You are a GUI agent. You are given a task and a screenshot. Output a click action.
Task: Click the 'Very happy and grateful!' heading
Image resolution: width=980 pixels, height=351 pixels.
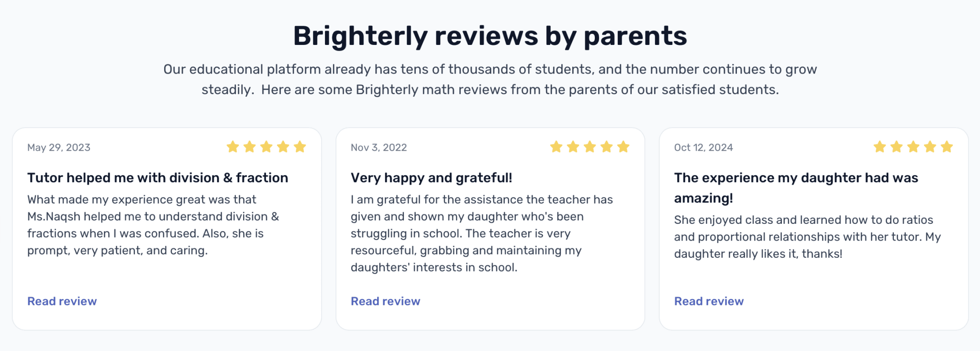[432, 177]
